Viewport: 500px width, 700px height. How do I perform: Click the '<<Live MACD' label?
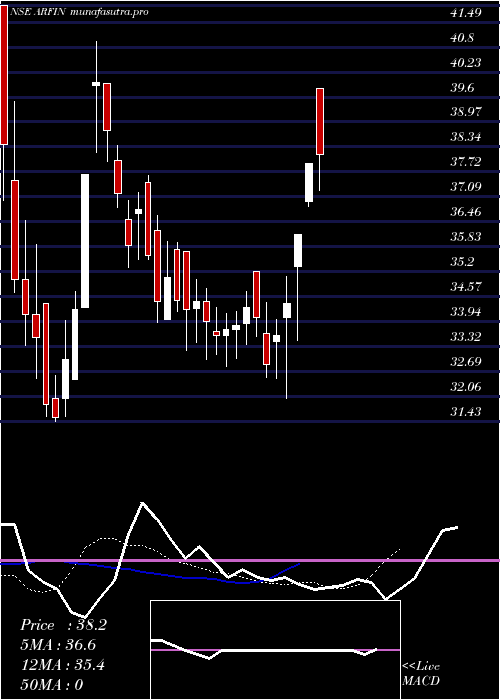[x=421, y=674]
